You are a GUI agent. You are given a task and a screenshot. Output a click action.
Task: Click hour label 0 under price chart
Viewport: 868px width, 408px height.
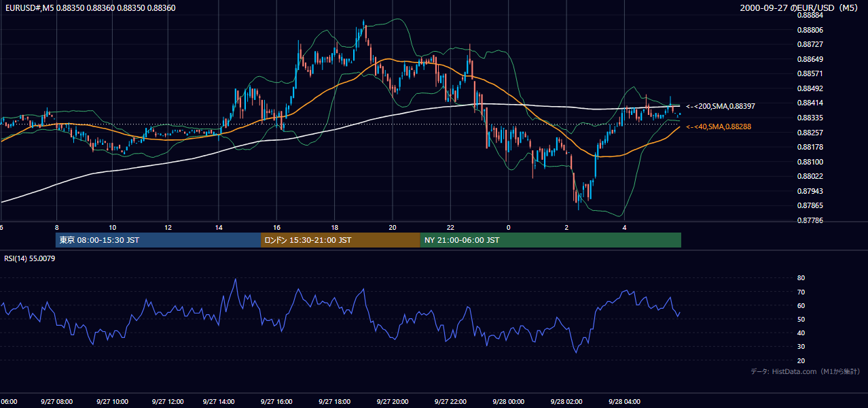508,227
